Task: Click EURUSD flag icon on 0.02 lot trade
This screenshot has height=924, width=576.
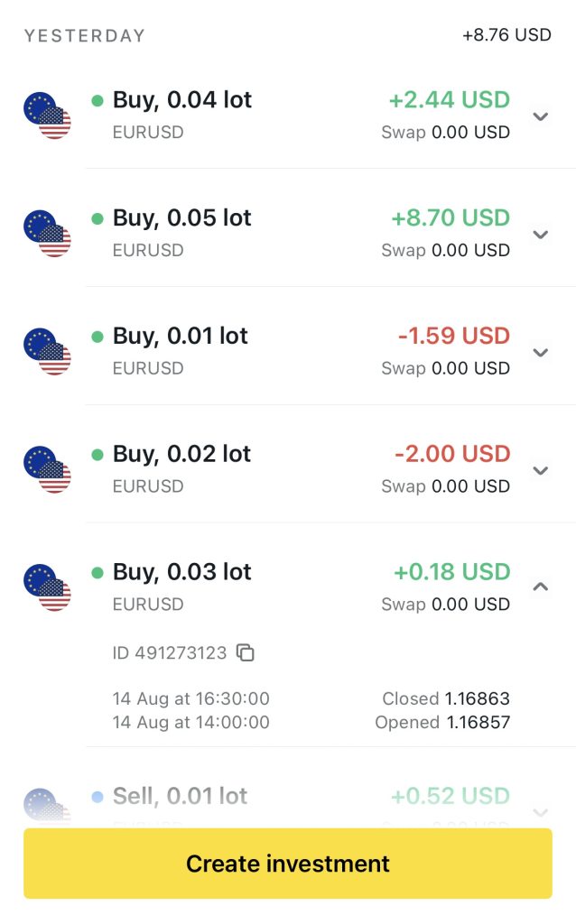Action: coord(47,470)
